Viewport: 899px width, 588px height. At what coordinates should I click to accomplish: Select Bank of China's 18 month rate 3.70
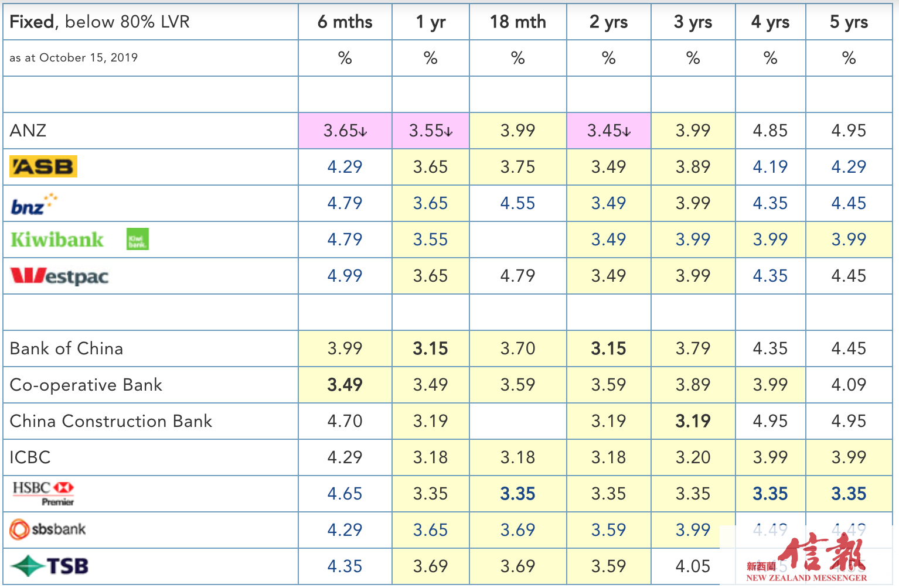[x=518, y=348]
